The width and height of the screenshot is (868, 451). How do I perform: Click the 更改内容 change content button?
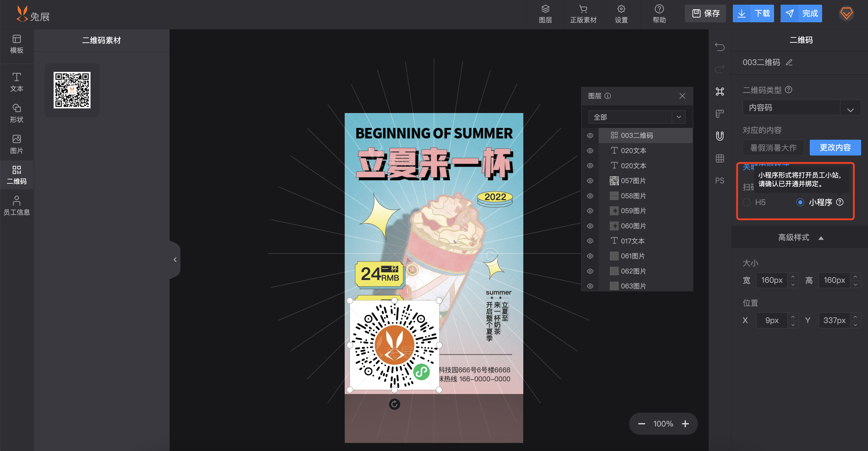click(835, 147)
